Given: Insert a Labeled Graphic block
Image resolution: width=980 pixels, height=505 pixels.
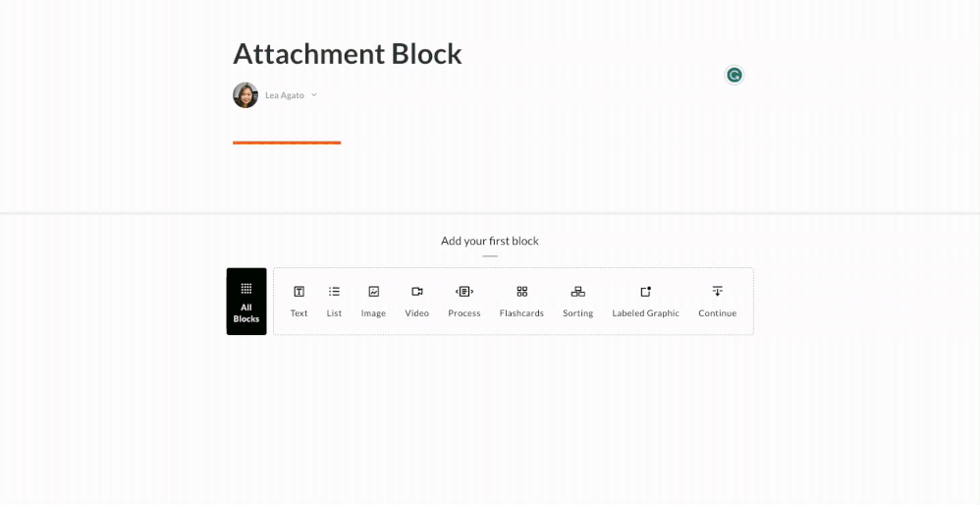Looking at the screenshot, I should (x=645, y=301).
